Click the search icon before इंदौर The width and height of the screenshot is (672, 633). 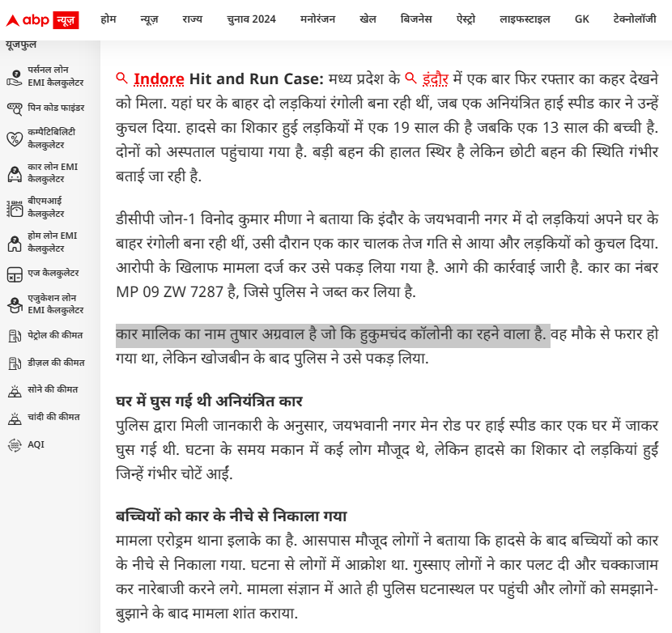410,78
